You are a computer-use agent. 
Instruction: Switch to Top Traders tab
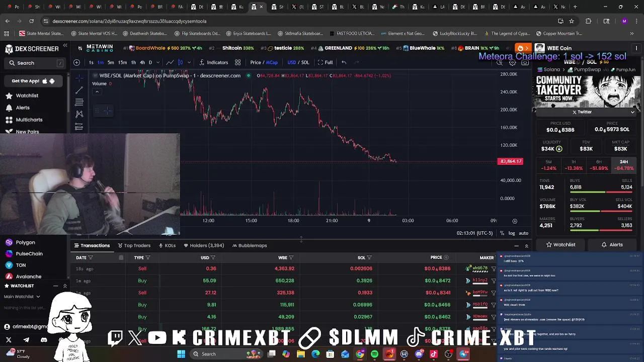pyautogui.click(x=134, y=245)
